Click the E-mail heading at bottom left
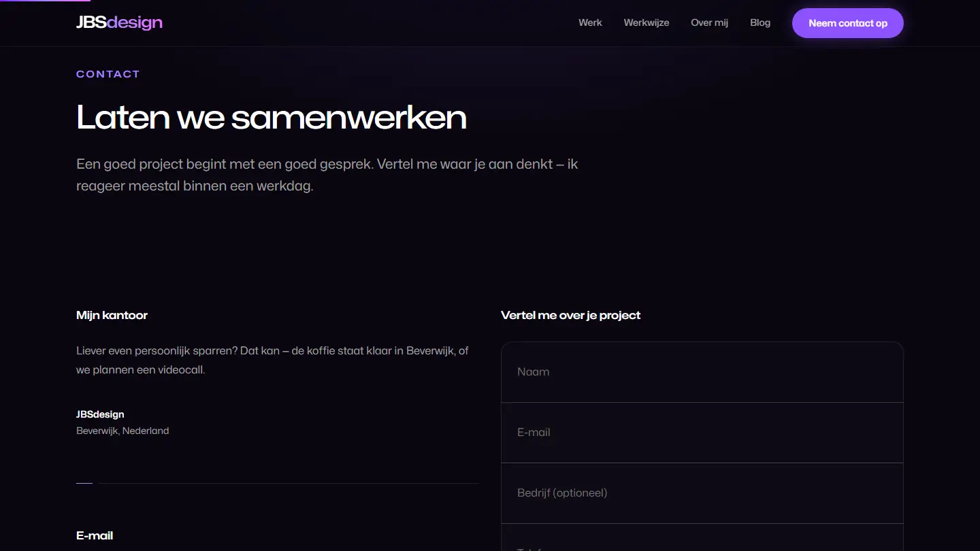Screen dimensions: 980x551 click(x=95, y=536)
